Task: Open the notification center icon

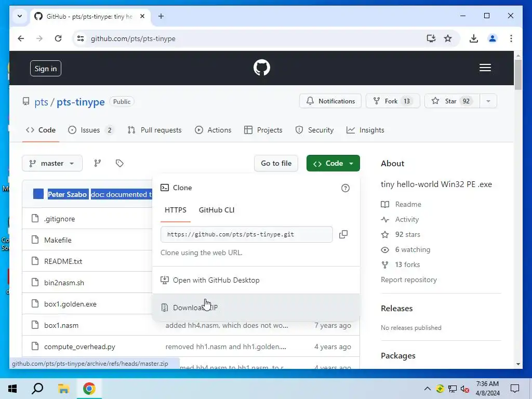Action: (515, 389)
